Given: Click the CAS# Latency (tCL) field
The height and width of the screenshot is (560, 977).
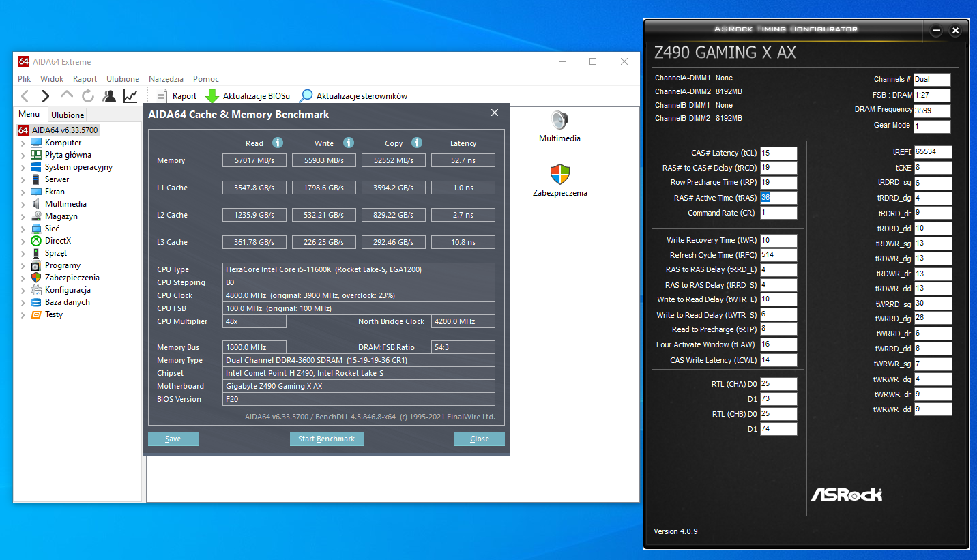Looking at the screenshot, I should 778,153.
